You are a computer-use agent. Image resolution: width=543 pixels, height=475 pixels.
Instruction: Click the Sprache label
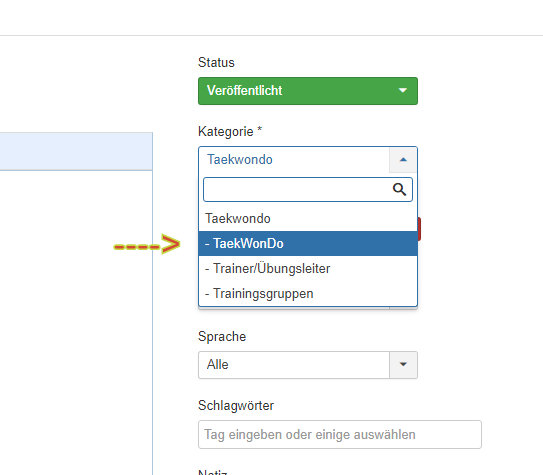click(x=222, y=337)
